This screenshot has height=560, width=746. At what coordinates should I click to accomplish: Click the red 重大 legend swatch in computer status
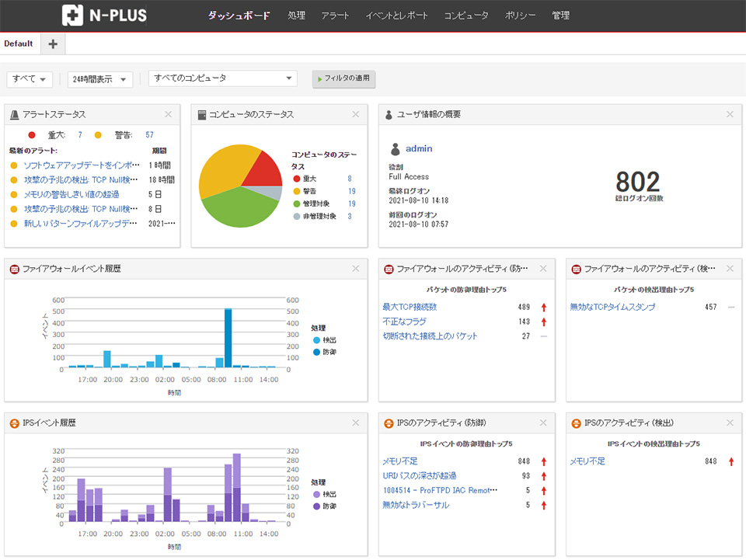pyautogui.click(x=296, y=179)
